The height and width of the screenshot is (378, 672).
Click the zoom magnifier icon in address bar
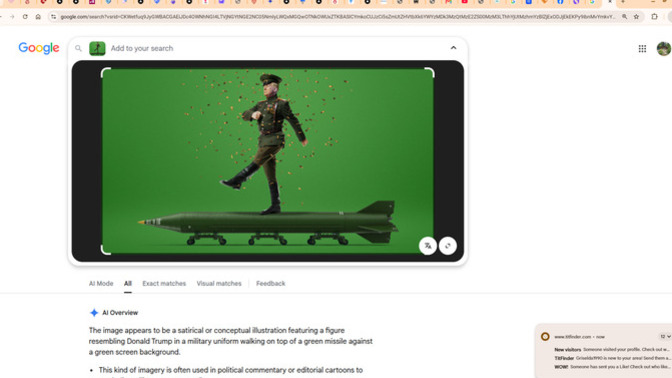(x=624, y=17)
